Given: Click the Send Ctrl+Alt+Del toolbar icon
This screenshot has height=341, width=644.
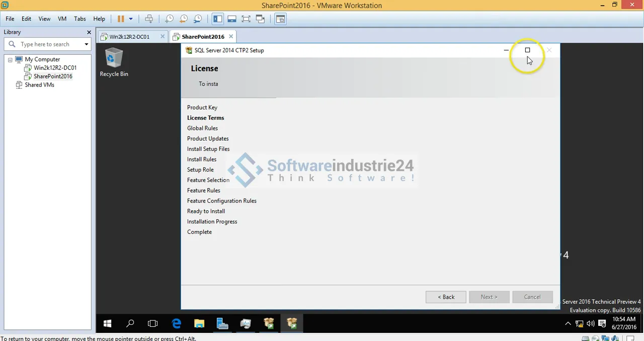Looking at the screenshot, I should click(149, 19).
